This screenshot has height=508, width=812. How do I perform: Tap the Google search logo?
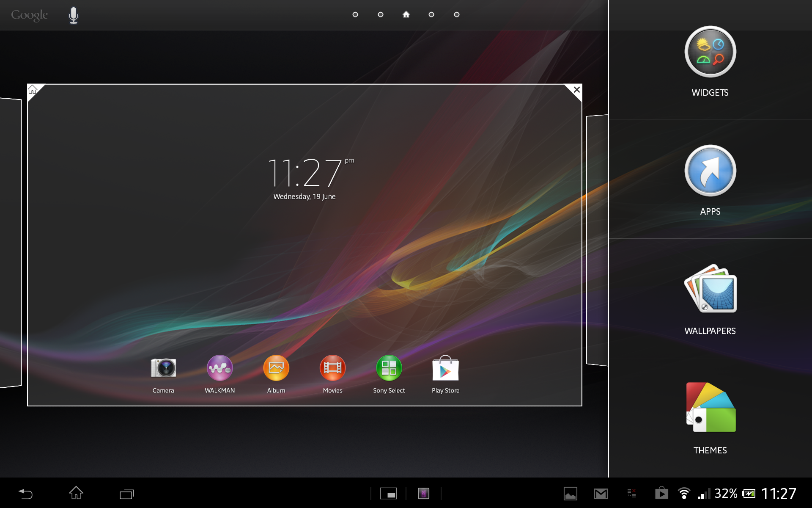(30, 15)
